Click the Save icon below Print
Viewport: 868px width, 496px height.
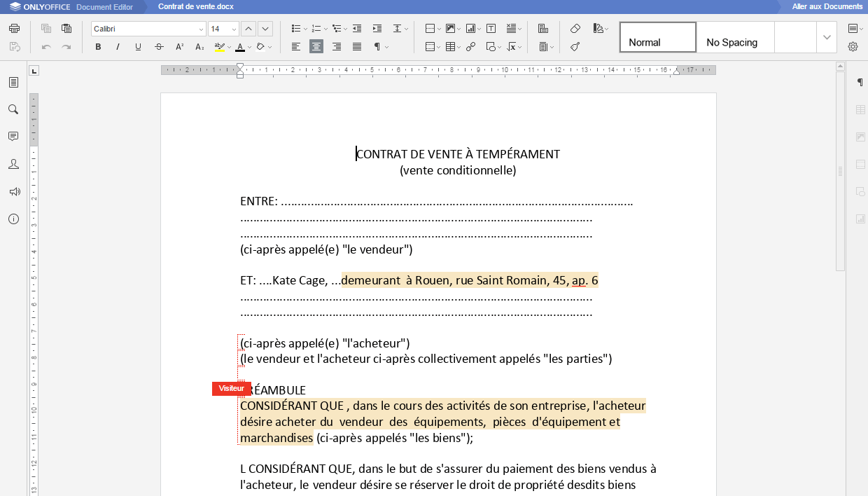[14, 47]
